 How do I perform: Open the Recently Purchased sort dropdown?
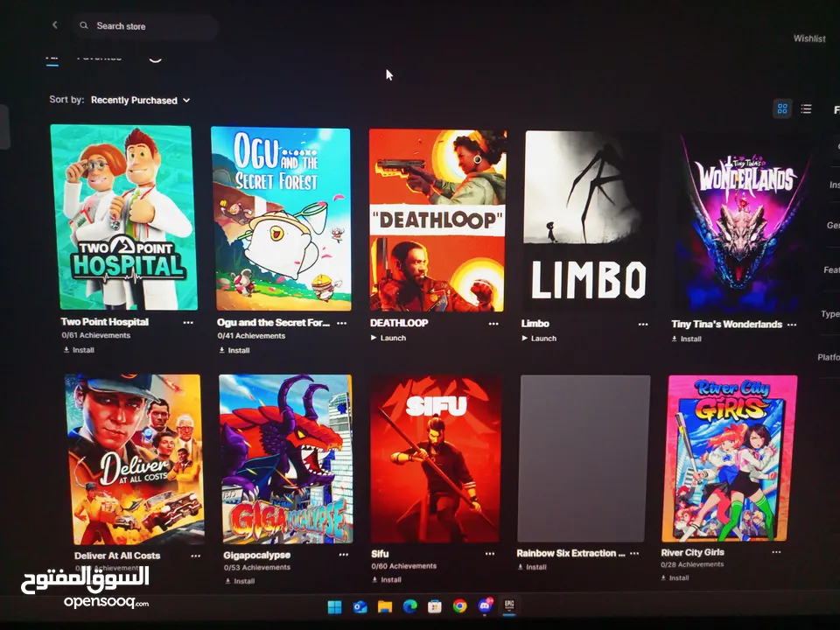(x=140, y=100)
